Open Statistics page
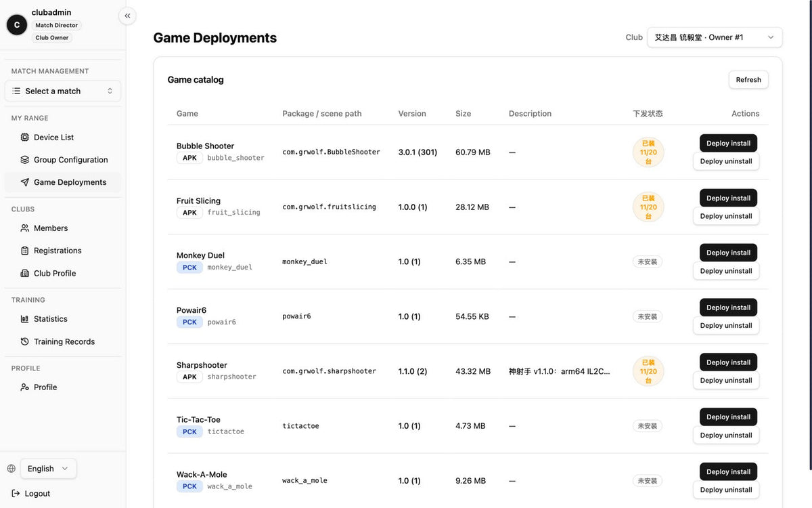Viewport: 812px width, 508px height. point(63,319)
